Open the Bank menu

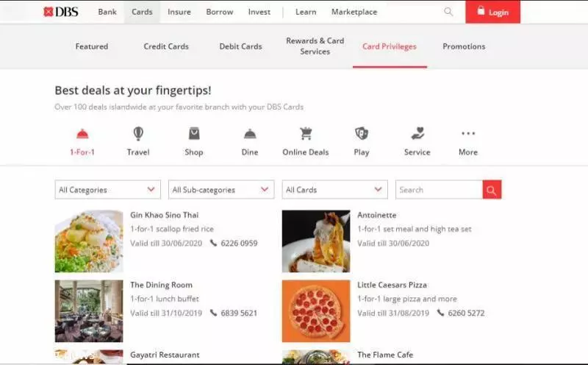point(107,12)
